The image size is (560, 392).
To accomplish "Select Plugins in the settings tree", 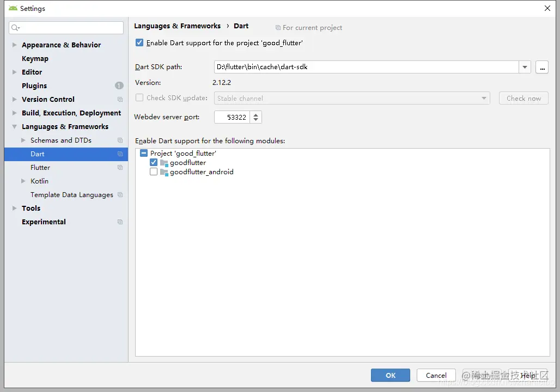I will tap(34, 85).
